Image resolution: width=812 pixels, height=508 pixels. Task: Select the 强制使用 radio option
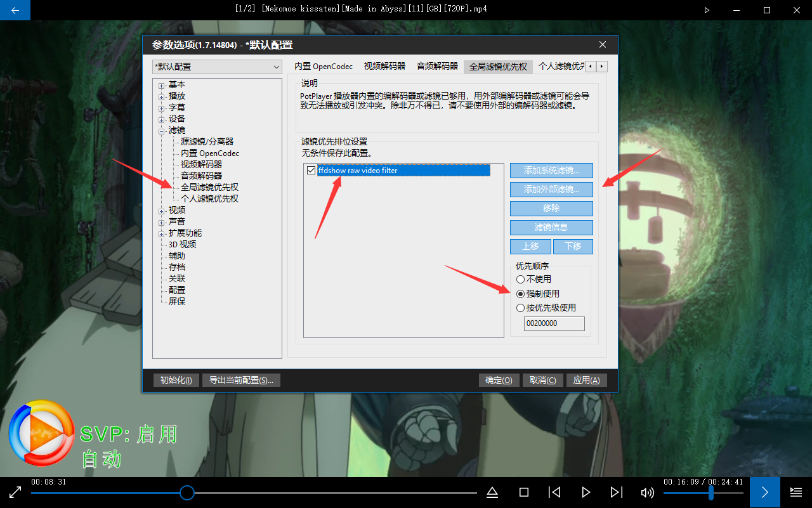[x=521, y=294]
